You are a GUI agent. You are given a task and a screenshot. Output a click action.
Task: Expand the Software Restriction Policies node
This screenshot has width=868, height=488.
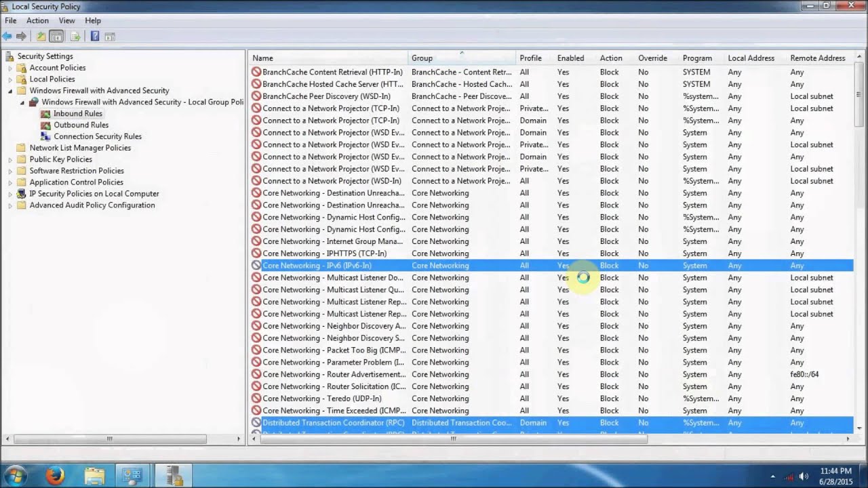(x=10, y=171)
